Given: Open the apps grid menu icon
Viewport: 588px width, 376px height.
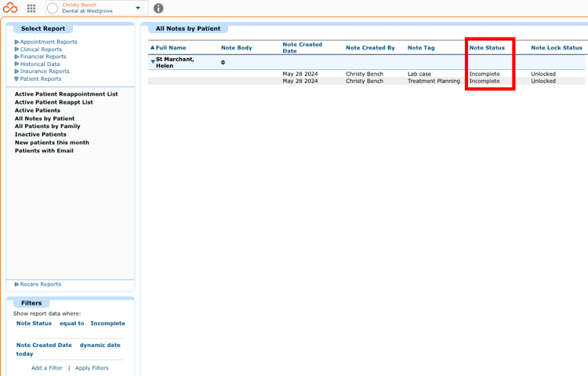Looking at the screenshot, I should pyautogui.click(x=31, y=9).
